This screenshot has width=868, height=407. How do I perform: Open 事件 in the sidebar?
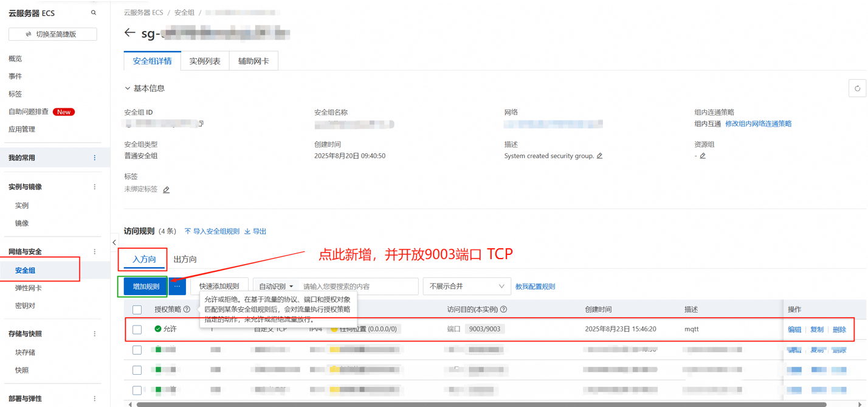pyautogui.click(x=15, y=76)
